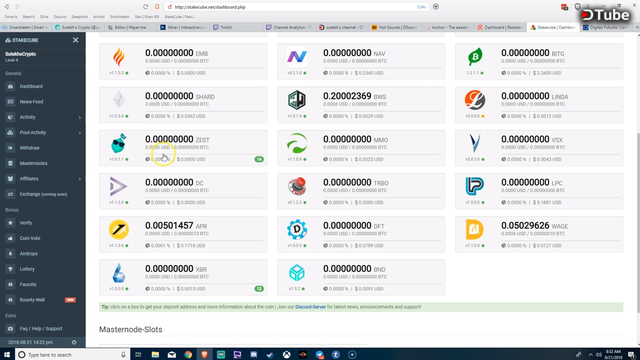This screenshot has width=640, height=360.
Task: Click the green badge on XBR card
Action: 259,289
